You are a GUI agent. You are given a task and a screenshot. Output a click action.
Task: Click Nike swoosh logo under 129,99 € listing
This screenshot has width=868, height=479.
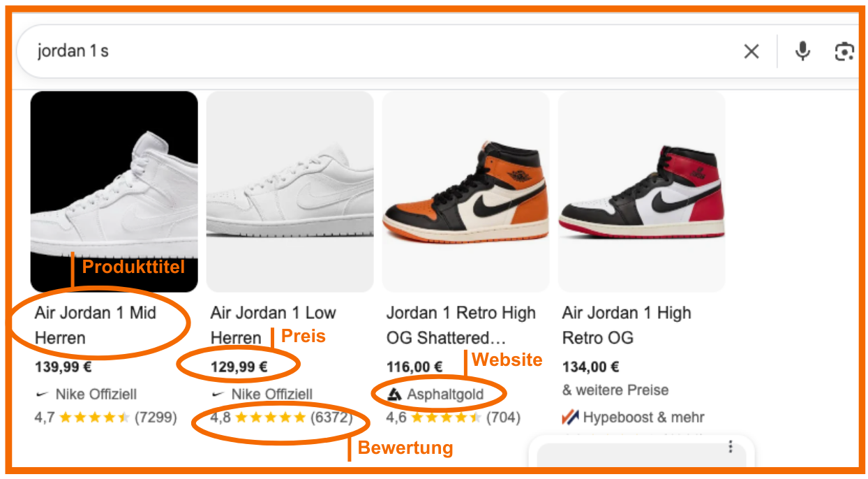click(x=218, y=395)
